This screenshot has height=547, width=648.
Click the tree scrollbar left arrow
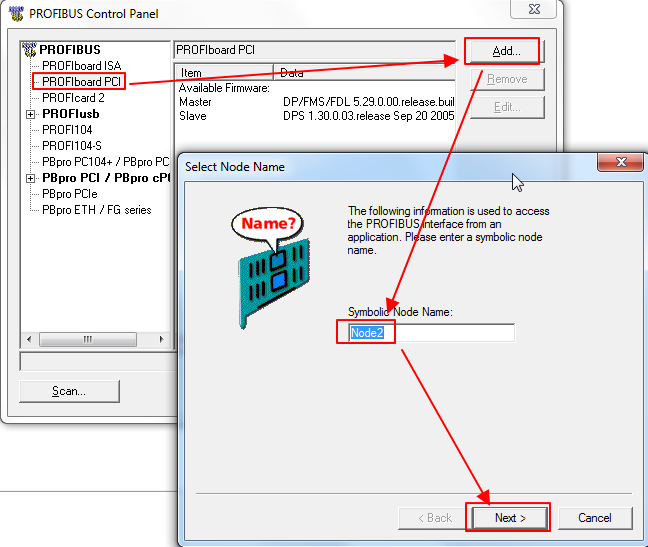coord(29,340)
